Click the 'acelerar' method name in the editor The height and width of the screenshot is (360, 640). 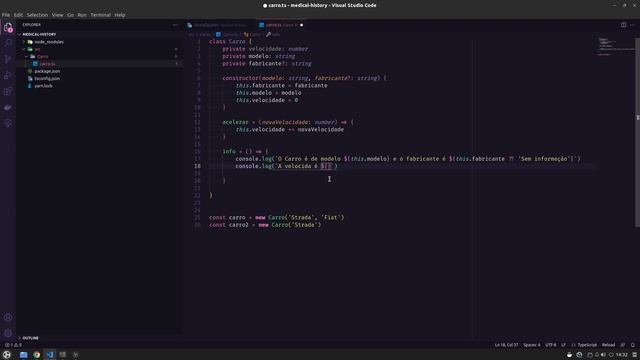235,122
